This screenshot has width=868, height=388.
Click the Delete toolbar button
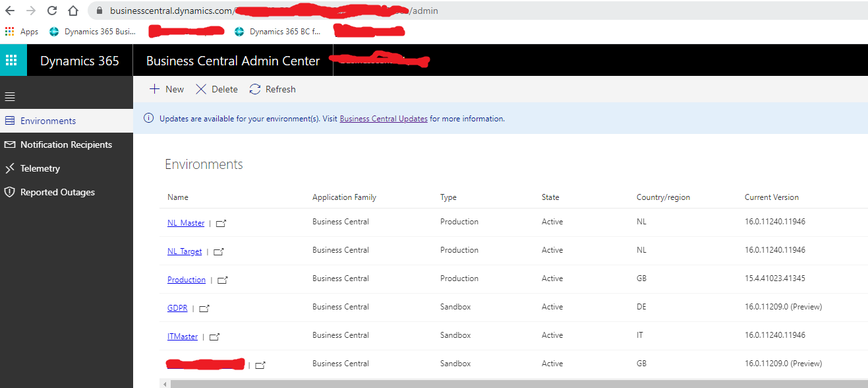tap(217, 89)
